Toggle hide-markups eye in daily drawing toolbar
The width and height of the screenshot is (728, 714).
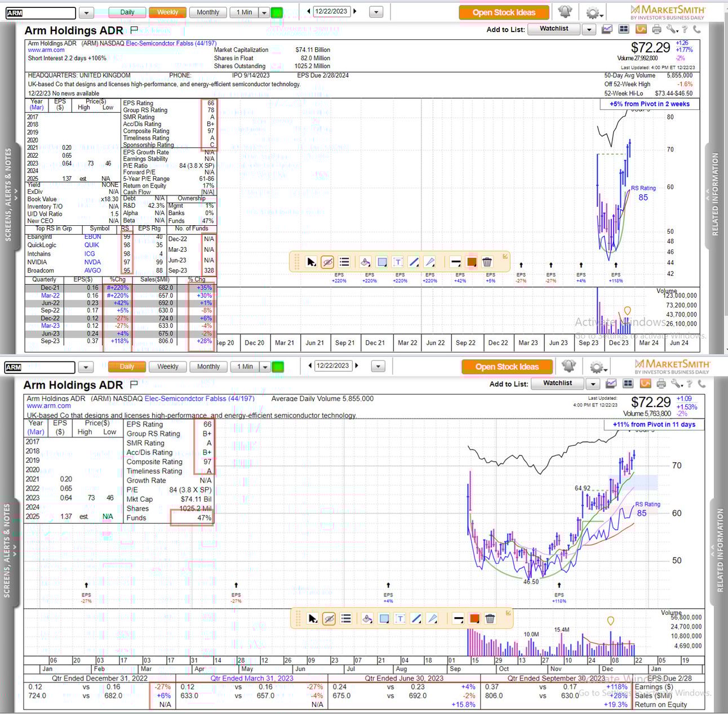click(x=329, y=618)
